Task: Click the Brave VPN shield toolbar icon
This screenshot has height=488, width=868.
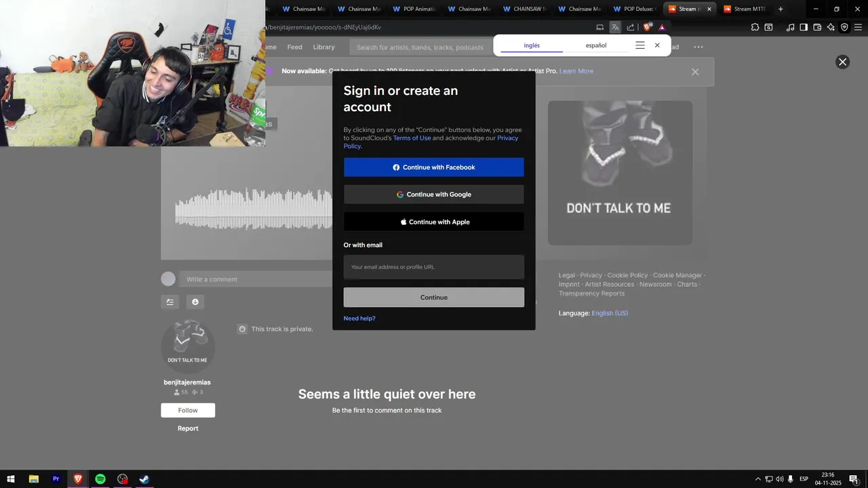Action: (x=844, y=27)
